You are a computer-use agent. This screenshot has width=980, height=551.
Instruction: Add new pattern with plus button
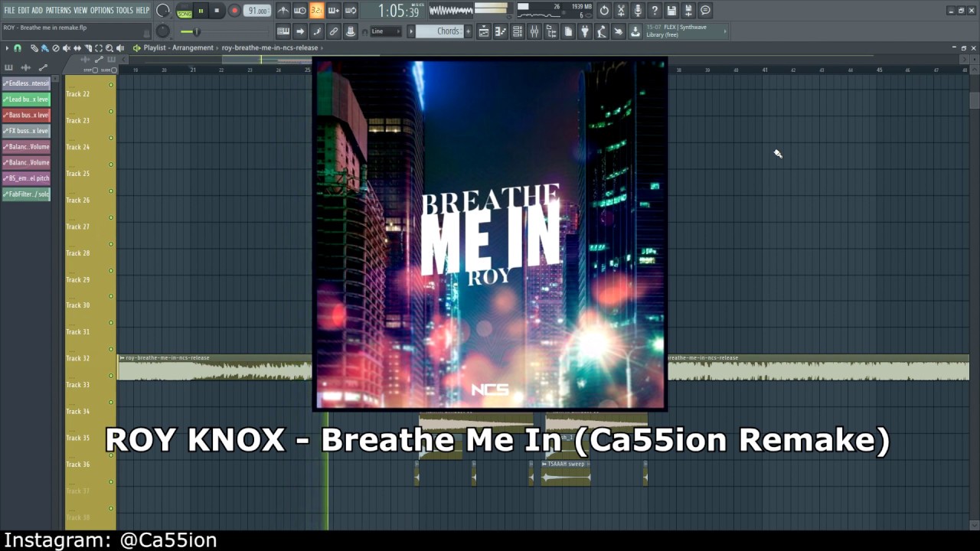point(469,31)
